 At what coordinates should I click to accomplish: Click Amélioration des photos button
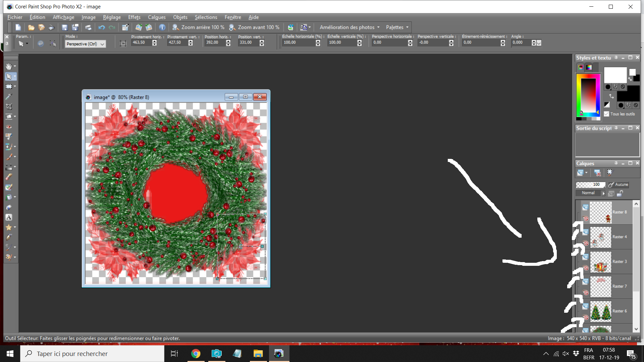click(x=350, y=27)
